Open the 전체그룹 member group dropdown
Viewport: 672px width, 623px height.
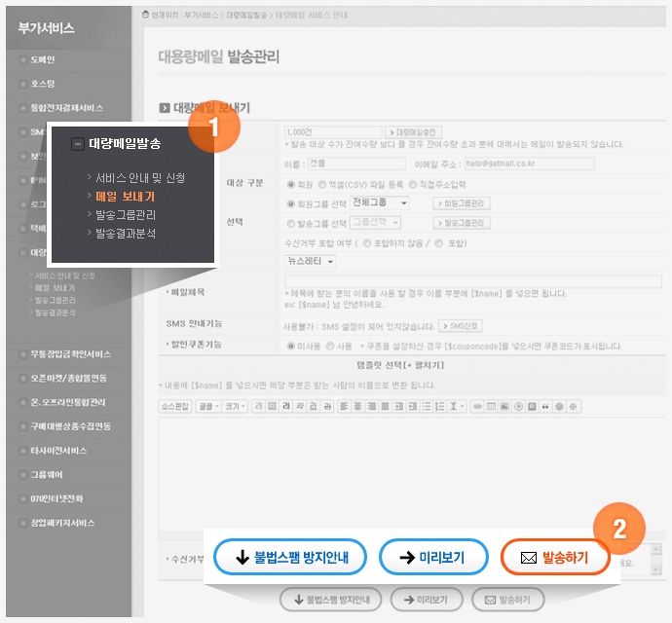click(379, 203)
